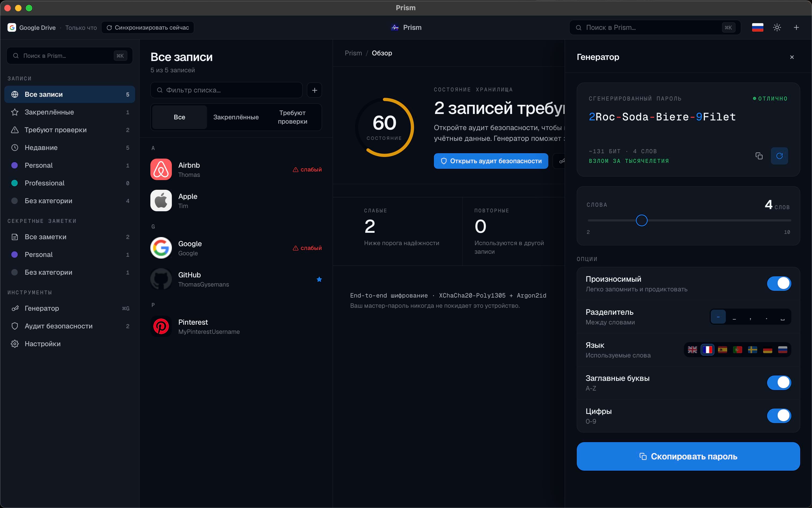Choose French flag word language
Viewport: 812px width, 508px height.
click(707, 350)
